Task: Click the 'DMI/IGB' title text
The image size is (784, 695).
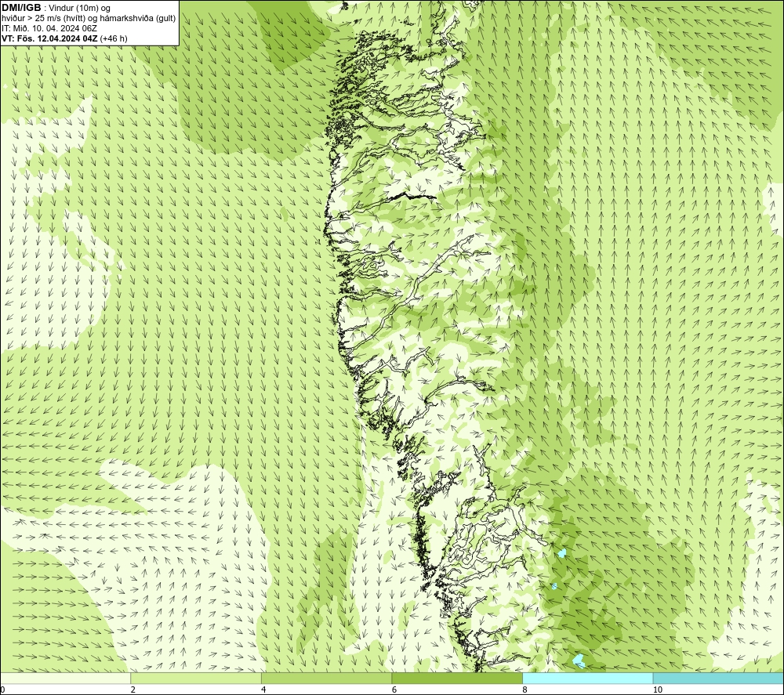Action: click(21, 8)
